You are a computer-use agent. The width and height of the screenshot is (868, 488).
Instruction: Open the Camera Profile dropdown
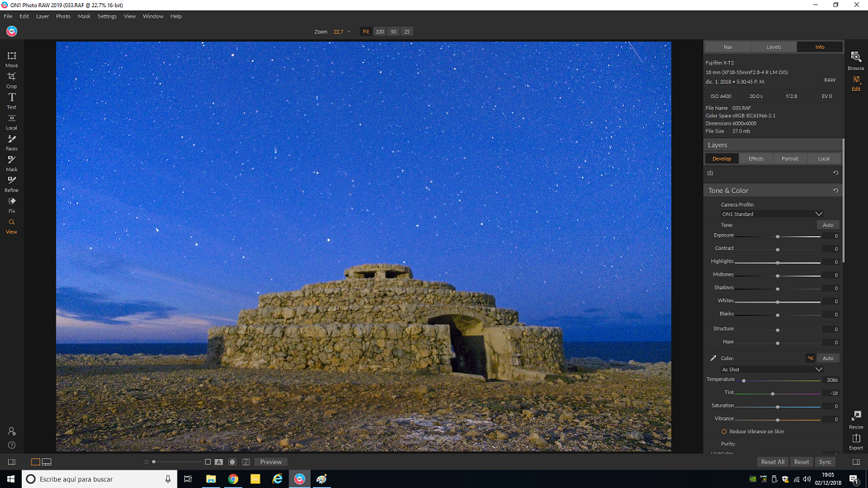(772, 214)
